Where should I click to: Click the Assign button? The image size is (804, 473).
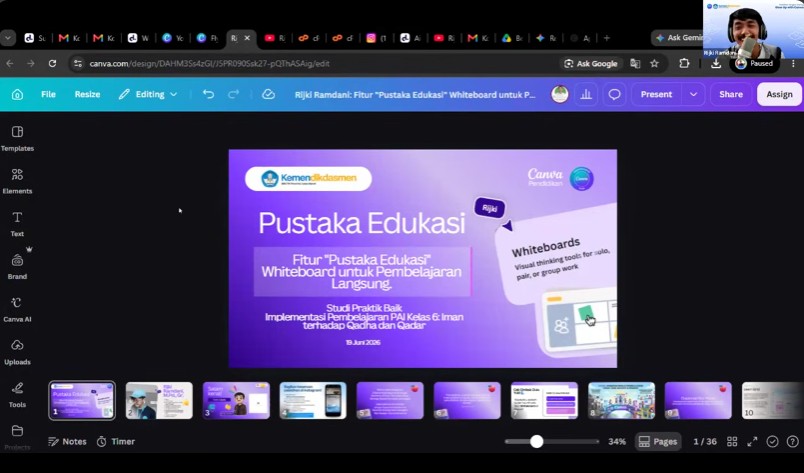(779, 94)
